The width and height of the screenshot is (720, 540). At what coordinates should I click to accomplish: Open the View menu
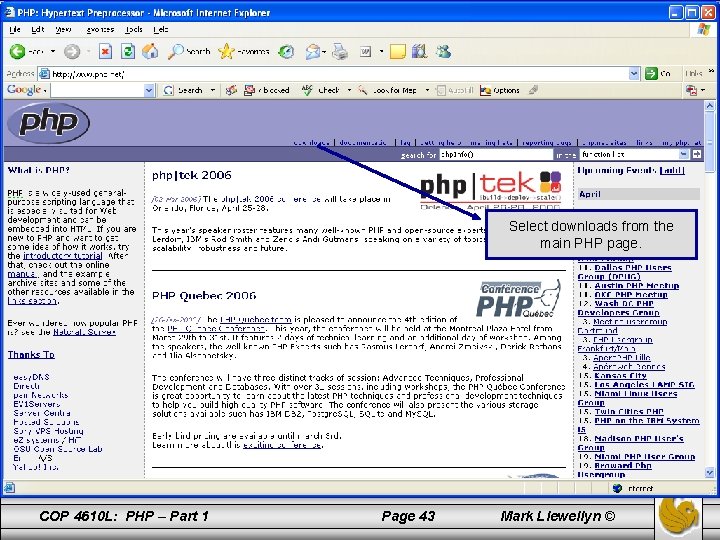pos(63,29)
